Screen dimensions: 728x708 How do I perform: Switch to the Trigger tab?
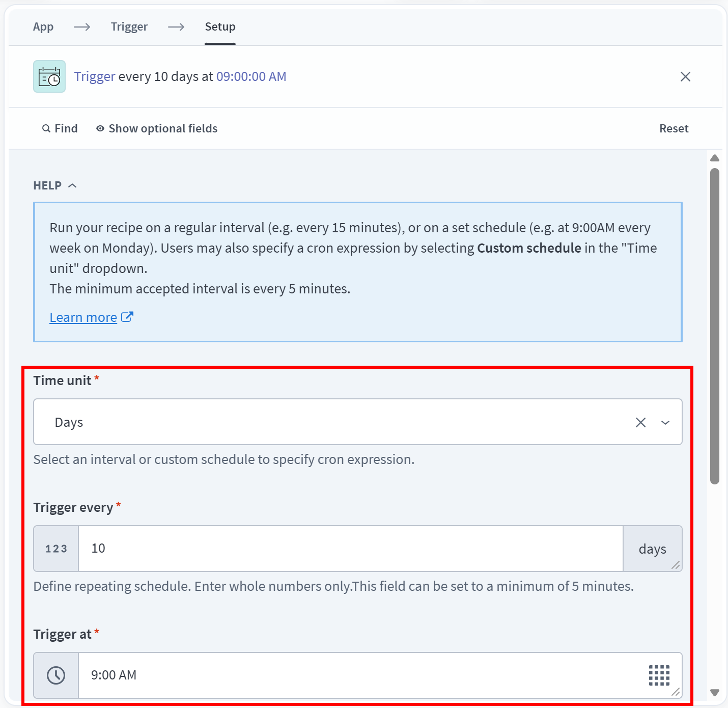129,26
